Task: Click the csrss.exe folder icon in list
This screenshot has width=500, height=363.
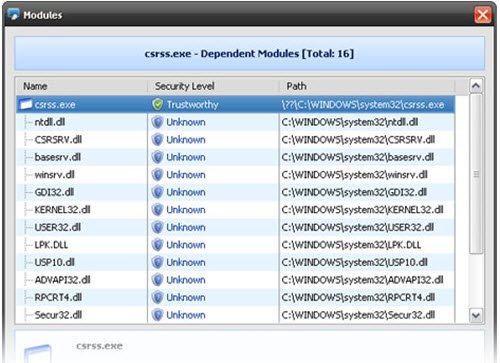Action: point(26,104)
